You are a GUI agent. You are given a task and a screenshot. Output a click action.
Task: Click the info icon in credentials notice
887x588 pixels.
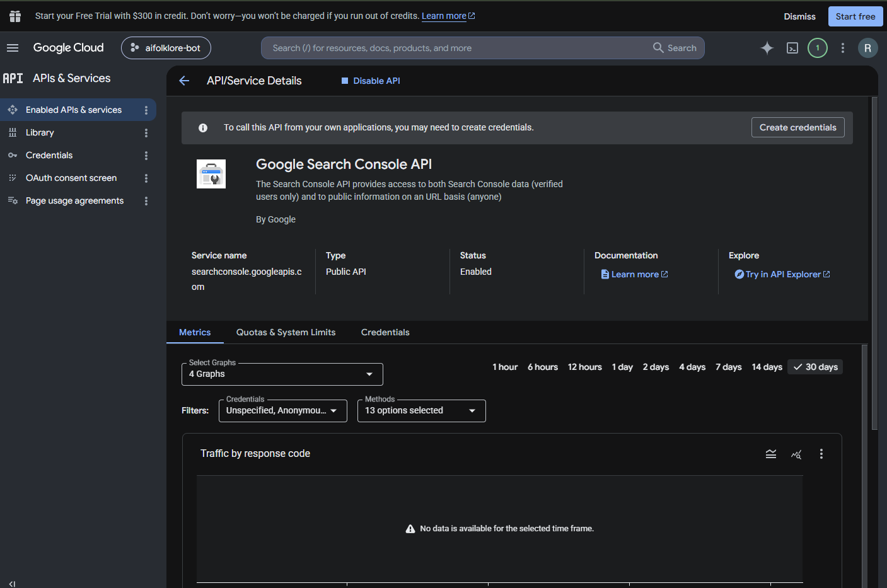[x=203, y=128]
